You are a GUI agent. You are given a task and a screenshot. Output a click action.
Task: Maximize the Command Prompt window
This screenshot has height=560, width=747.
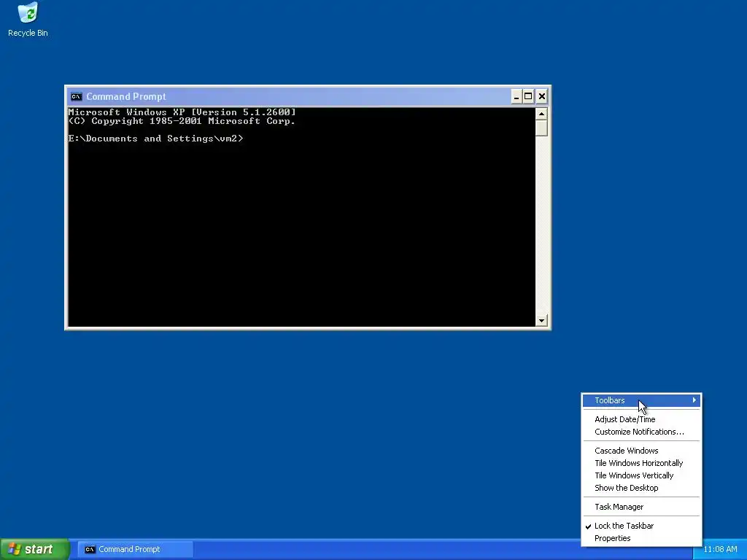click(528, 97)
